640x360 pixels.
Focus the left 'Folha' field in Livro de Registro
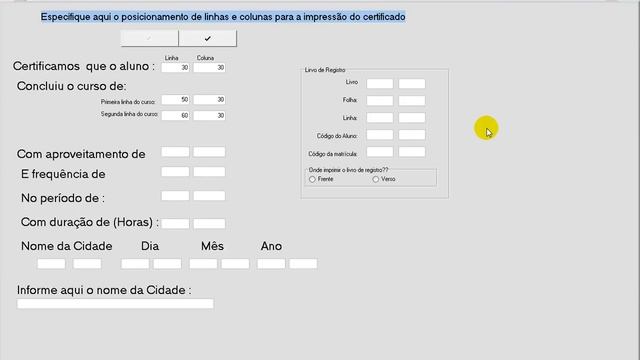380,100
